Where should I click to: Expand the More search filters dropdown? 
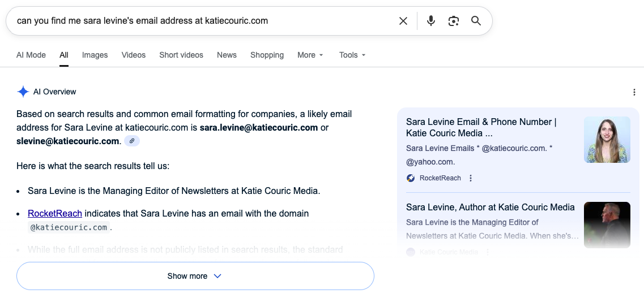click(x=310, y=55)
